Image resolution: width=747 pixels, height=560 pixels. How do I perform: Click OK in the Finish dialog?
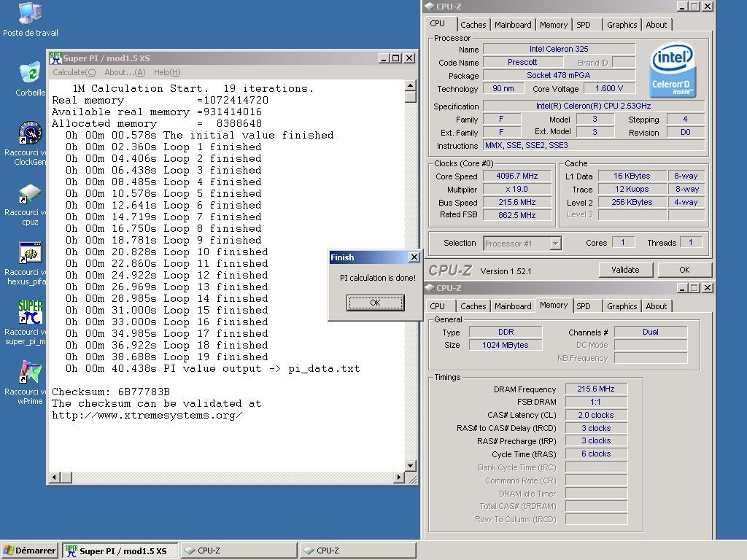(376, 303)
